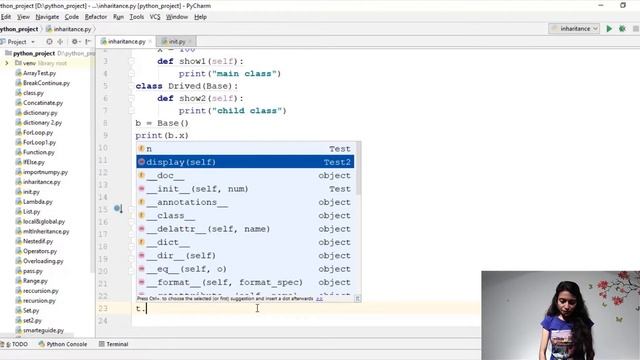Close the inharitance.py tab
640x360 pixels.
(x=150, y=42)
